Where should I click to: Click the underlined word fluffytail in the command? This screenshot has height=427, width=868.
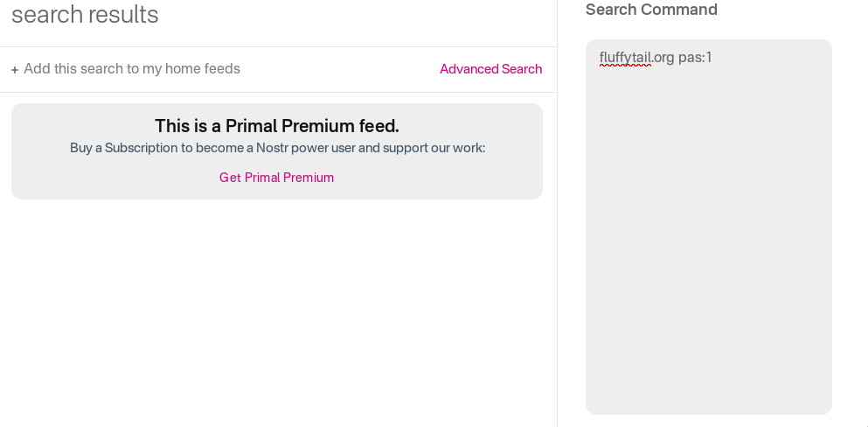tap(625, 58)
